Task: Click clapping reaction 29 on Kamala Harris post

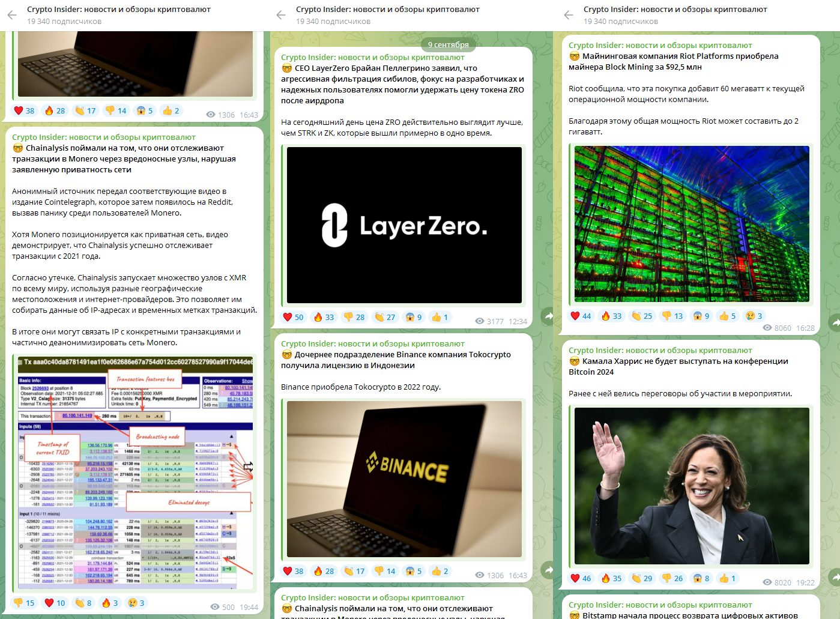Action: 642,578
